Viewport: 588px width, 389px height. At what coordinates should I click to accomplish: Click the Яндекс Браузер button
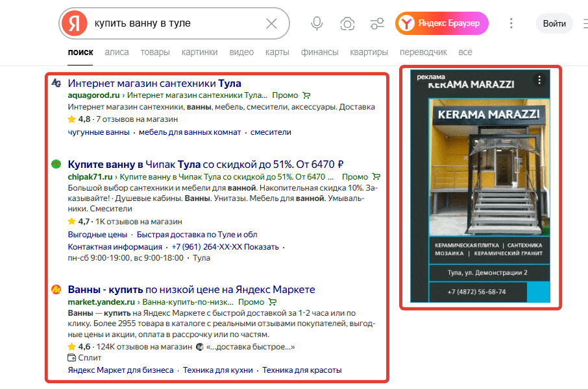click(441, 23)
